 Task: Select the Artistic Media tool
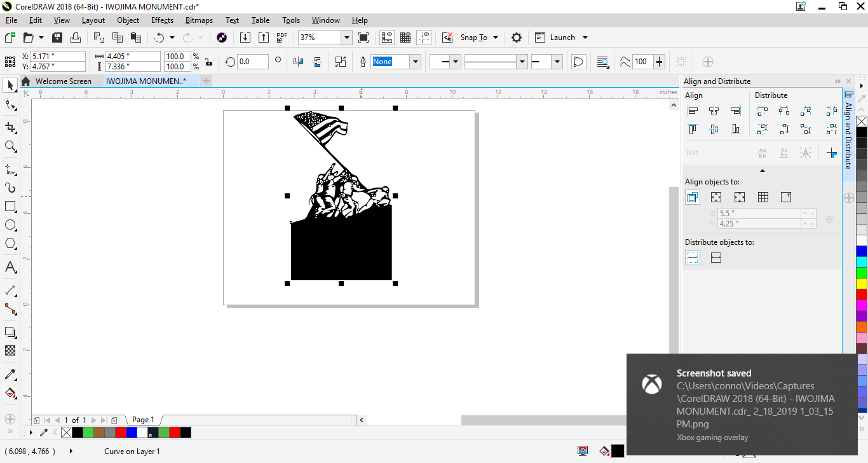coord(10,188)
